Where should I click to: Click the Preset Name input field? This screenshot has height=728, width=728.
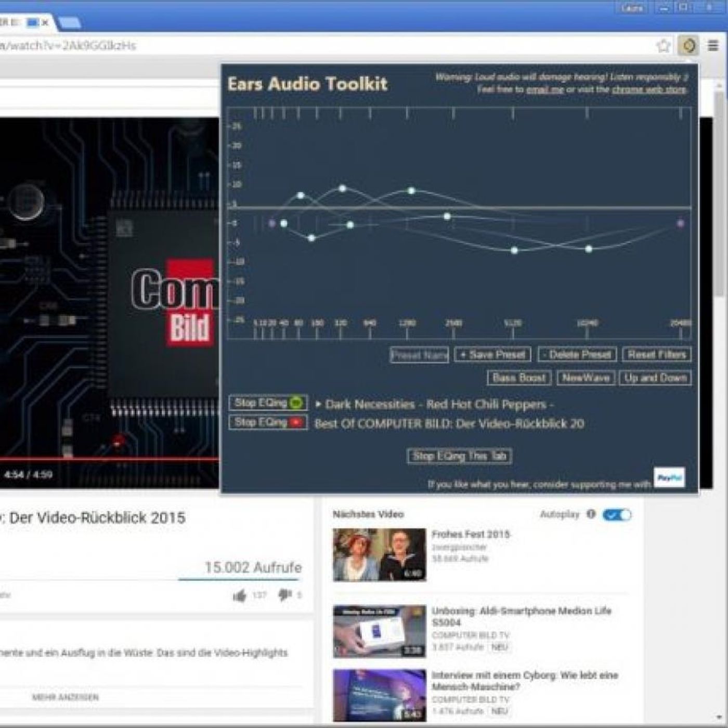pos(419,355)
